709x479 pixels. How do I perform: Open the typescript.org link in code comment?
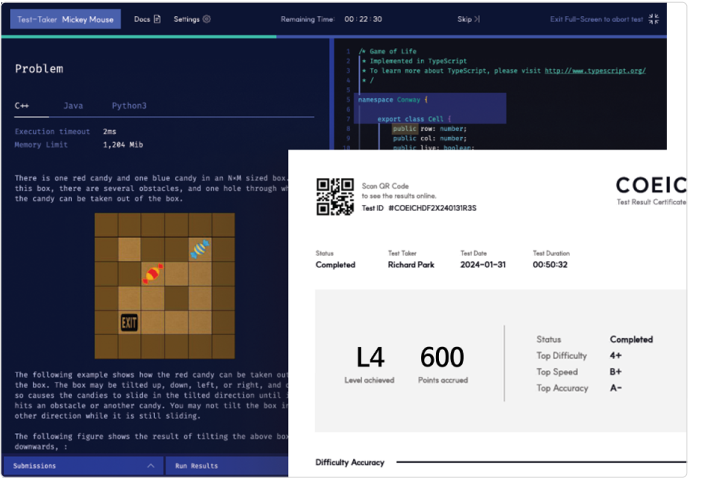pyautogui.click(x=594, y=71)
